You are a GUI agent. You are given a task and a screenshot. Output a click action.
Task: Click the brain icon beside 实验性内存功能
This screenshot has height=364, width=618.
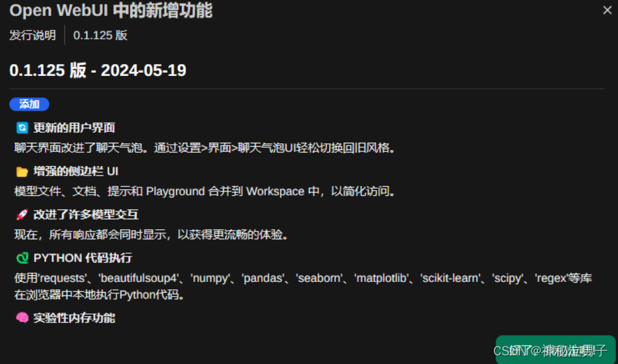(x=22, y=318)
